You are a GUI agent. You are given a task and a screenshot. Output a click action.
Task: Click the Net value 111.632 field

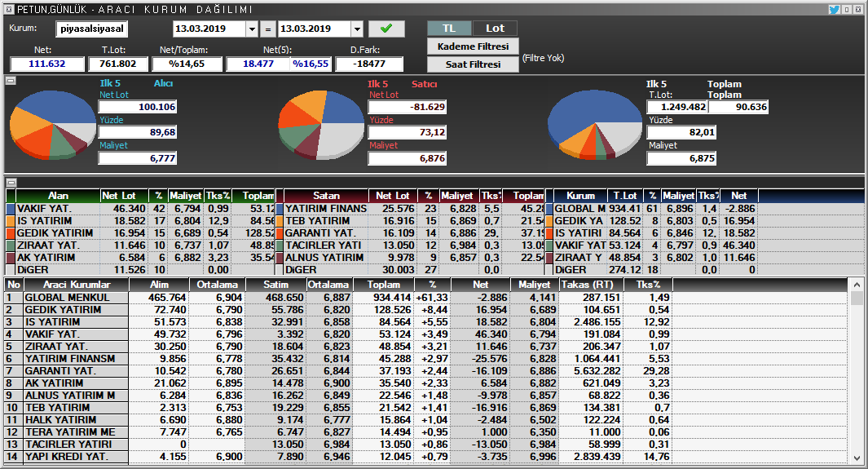point(47,64)
